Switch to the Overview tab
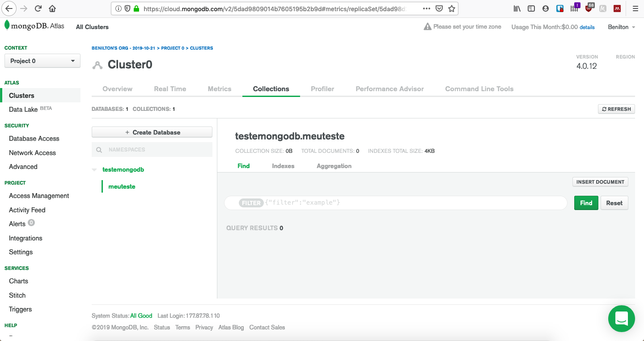 coord(118,89)
